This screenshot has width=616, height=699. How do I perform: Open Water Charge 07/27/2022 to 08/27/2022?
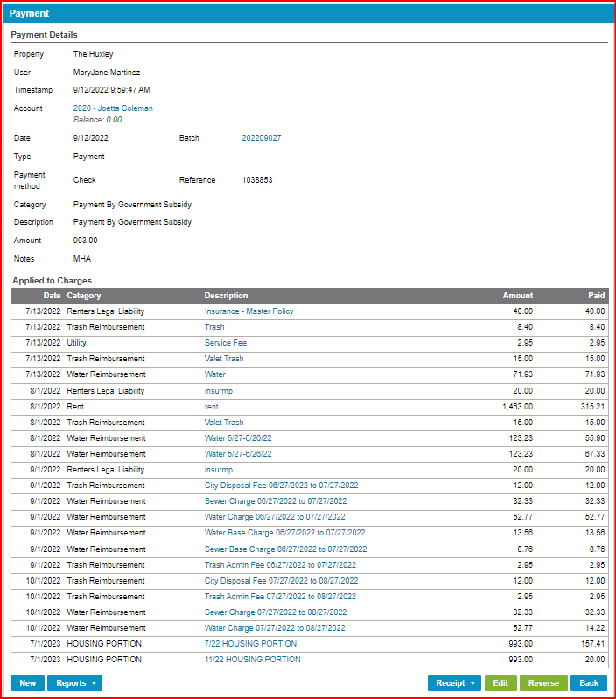point(275,628)
